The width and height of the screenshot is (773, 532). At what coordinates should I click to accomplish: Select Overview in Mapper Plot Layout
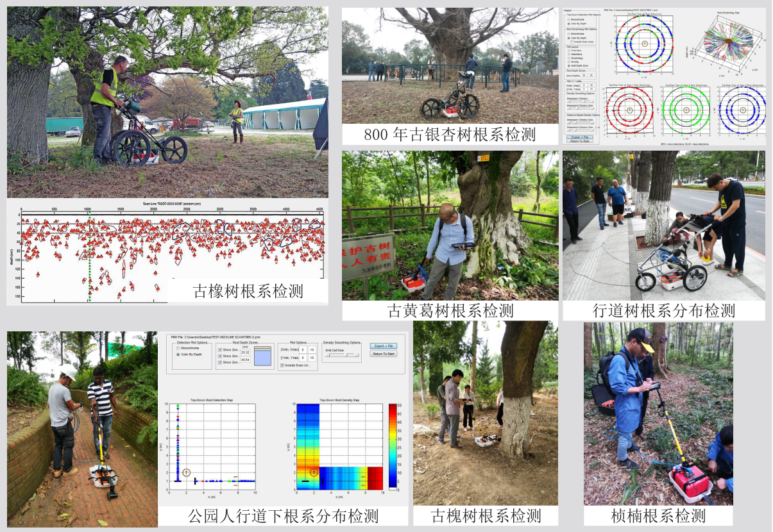point(568,50)
